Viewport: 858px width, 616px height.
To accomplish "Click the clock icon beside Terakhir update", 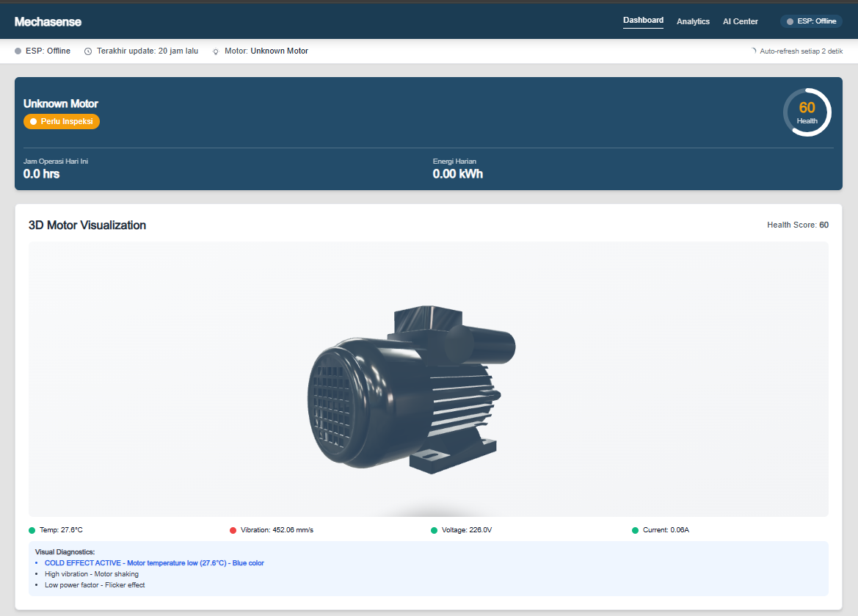I will pos(87,51).
